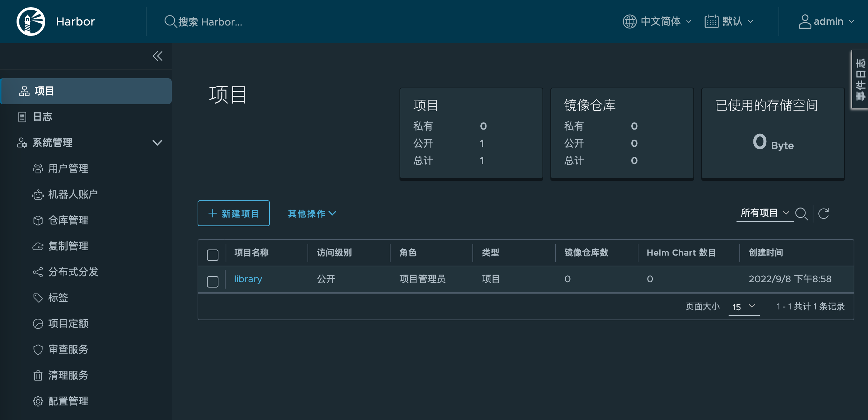Click the trash icon for 清理服务

click(x=38, y=375)
